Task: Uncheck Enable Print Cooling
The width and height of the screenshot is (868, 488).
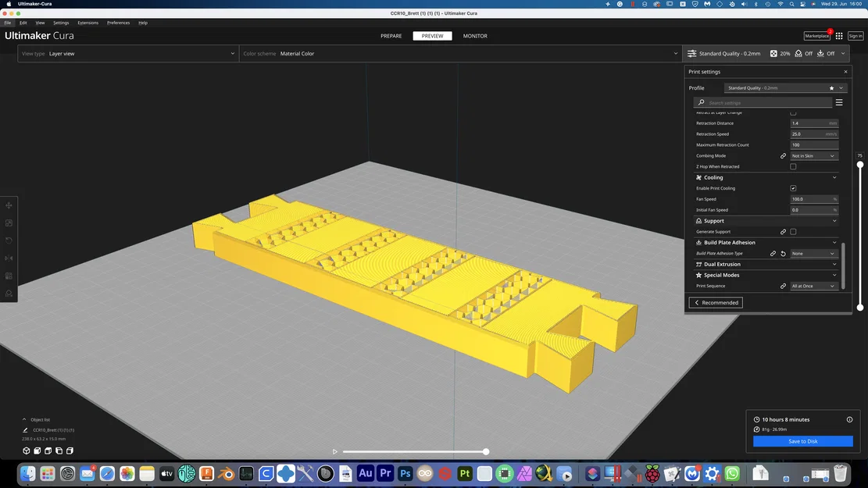Action: 793,188
